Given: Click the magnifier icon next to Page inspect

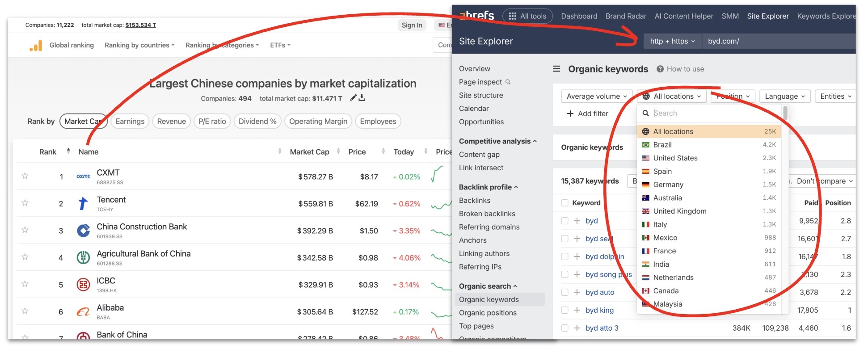Looking at the screenshot, I should pyautogui.click(x=508, y=82).
